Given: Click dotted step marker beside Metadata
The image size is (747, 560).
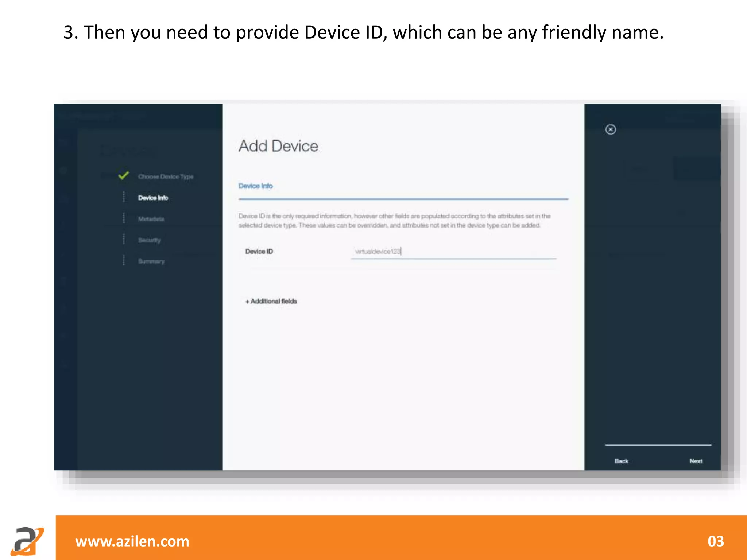Looking at the screenshot, I should pos(124,218).
